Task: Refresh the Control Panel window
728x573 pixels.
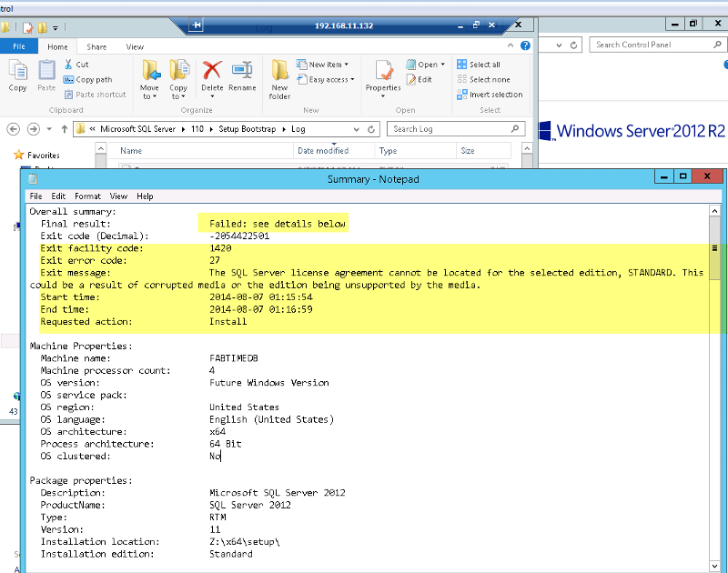Action: tap(574, 45)
